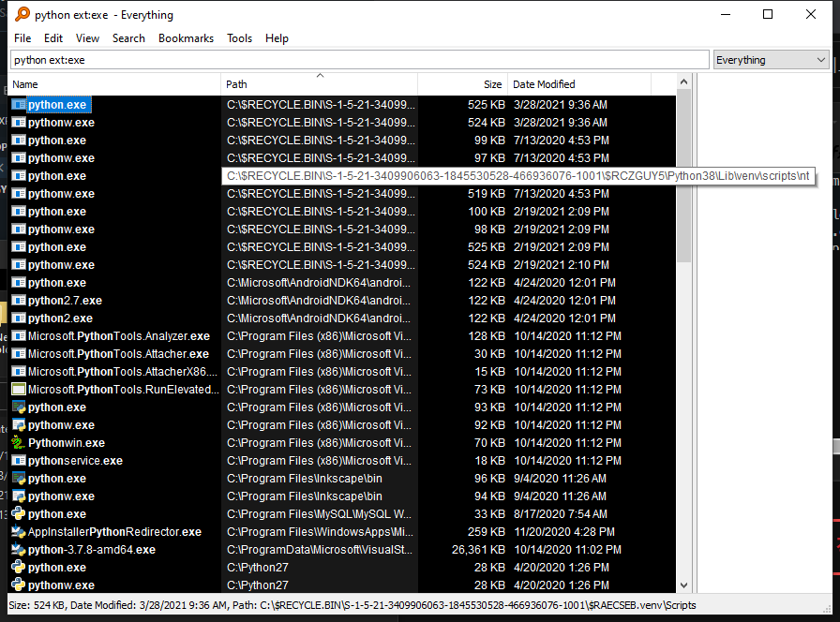Click the icon of Microsoft.PythonTools.RunElevated row
Screen dimensions: 840x622
coord(18,389)
